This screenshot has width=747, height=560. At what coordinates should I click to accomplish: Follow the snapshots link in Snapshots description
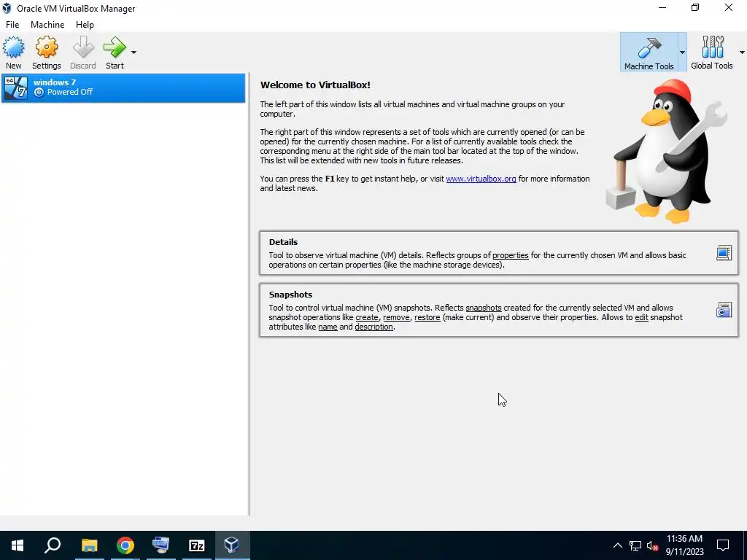click(x=484, y=308)
